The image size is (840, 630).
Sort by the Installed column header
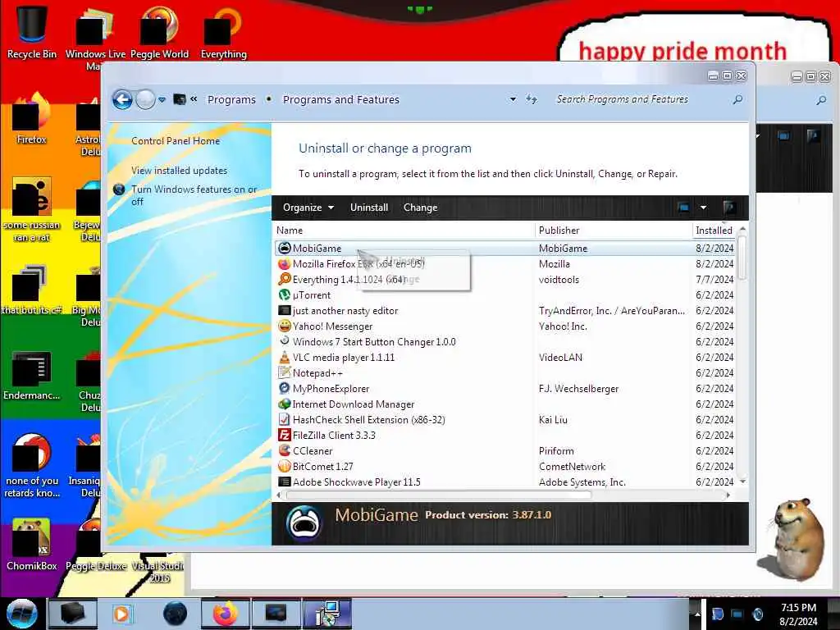(714, 231)
